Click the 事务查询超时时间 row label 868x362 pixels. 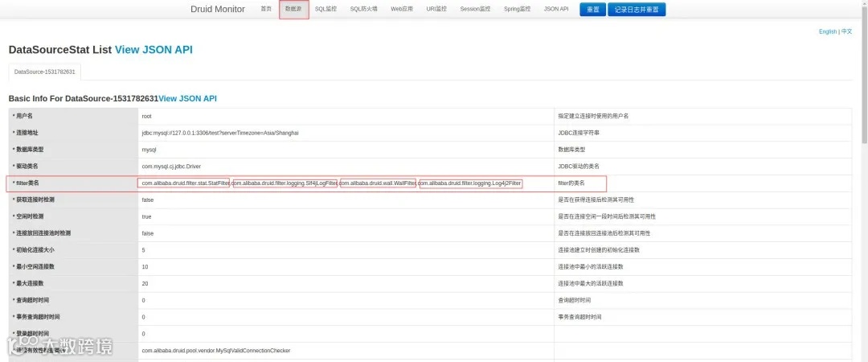tap(36, 317)
